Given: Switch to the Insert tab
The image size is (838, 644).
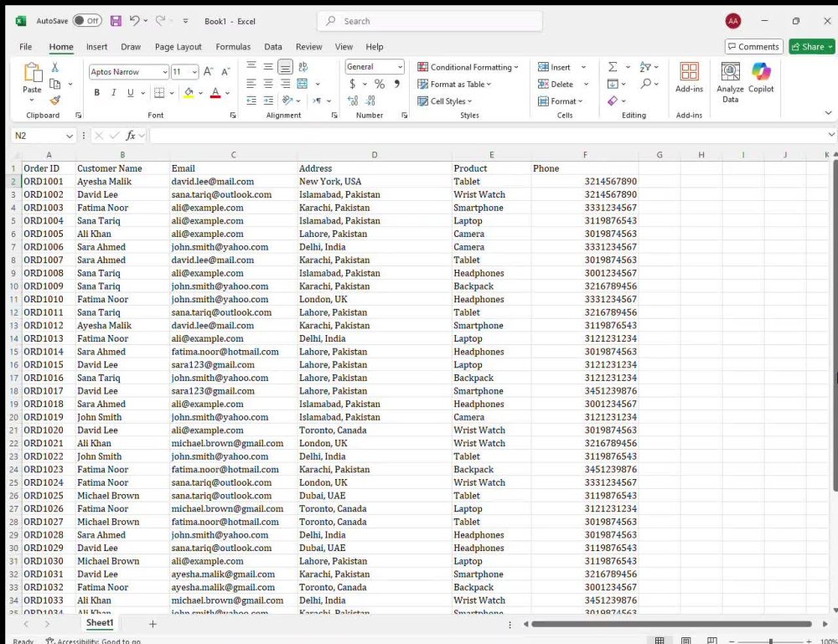Looking at the screenshot, I should click(x=96, y=46).
